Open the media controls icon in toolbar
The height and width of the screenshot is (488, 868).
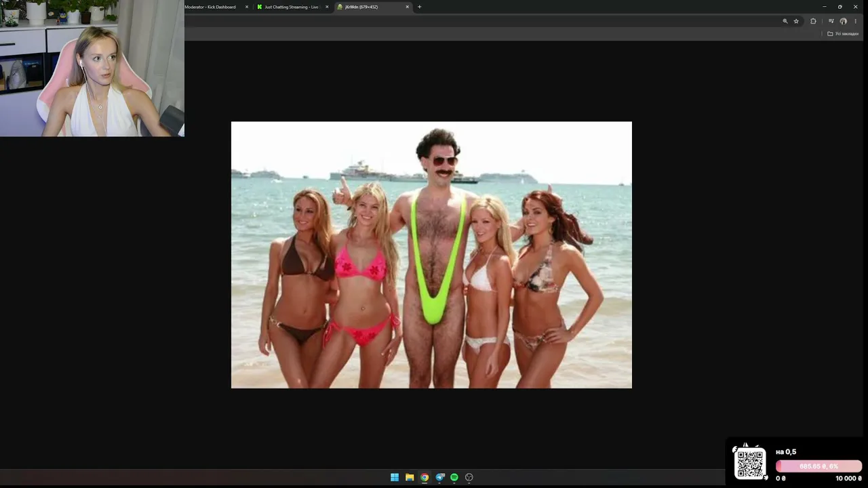pos(831,21)
